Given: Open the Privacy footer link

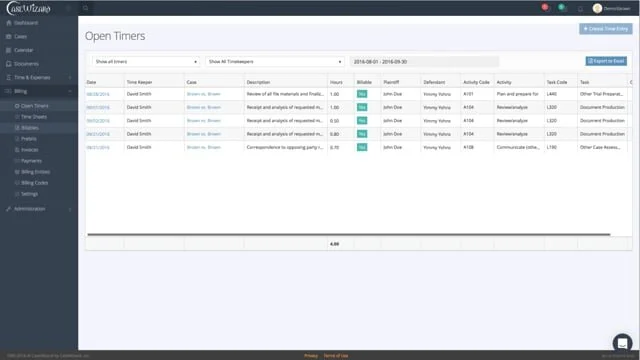Looking at the screenshot, I should coord(311,356).
